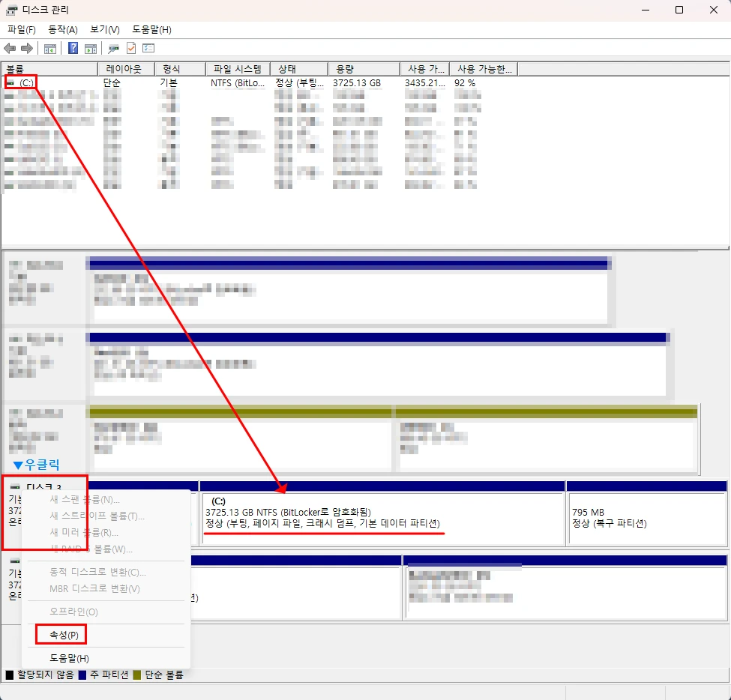Toggle the action pane show/hide icon

pyautogui.click(x=91, y=48)
